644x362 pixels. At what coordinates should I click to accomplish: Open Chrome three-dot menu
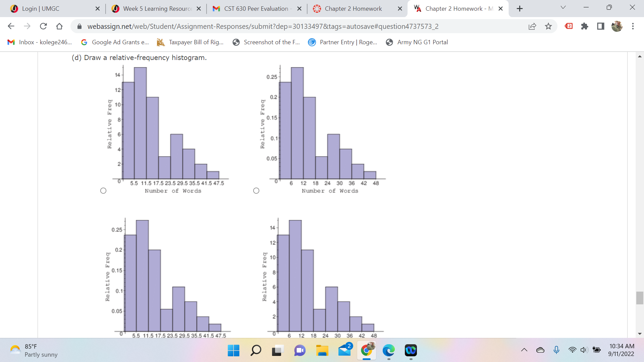tap(633, 26)
